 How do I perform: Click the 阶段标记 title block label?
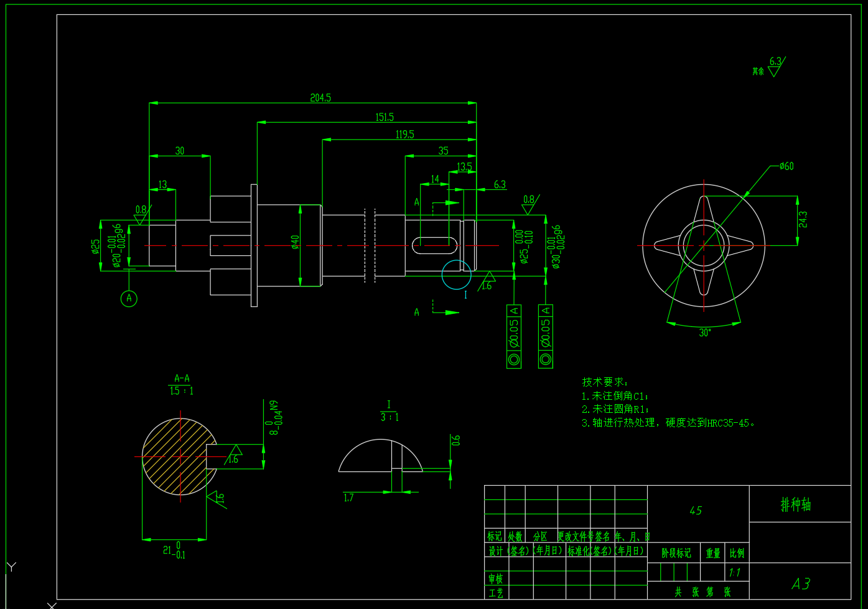676,553
